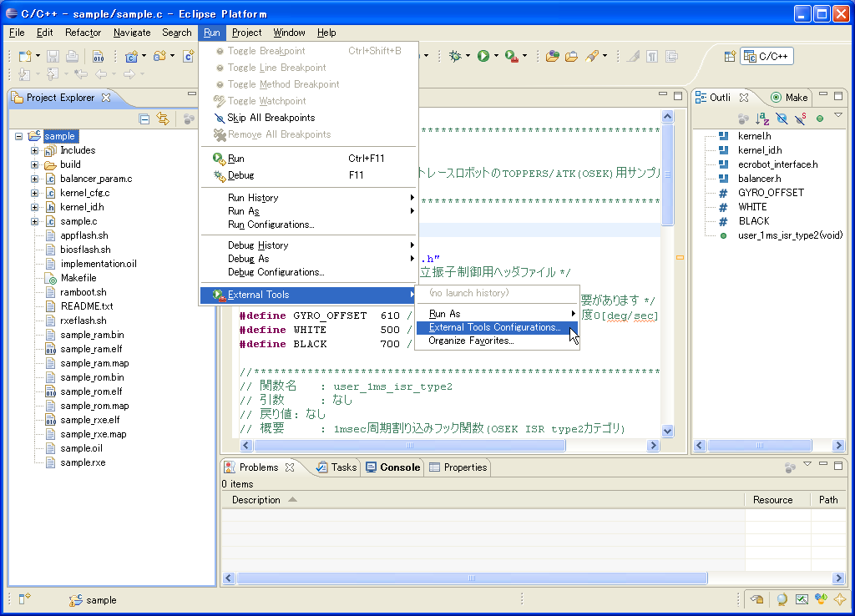This screenshot has width=855, height=616.
Task: Open dropdown arrow next to Debug icon
Action: 468,56
